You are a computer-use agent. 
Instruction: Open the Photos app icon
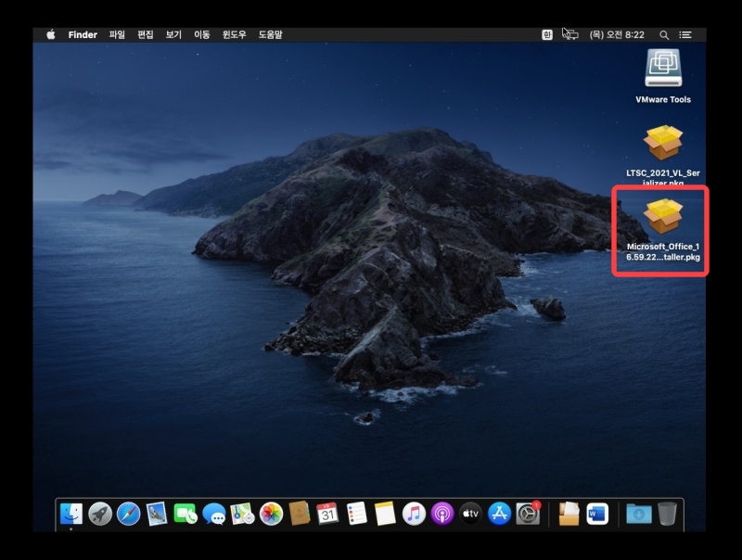point(271,514)
